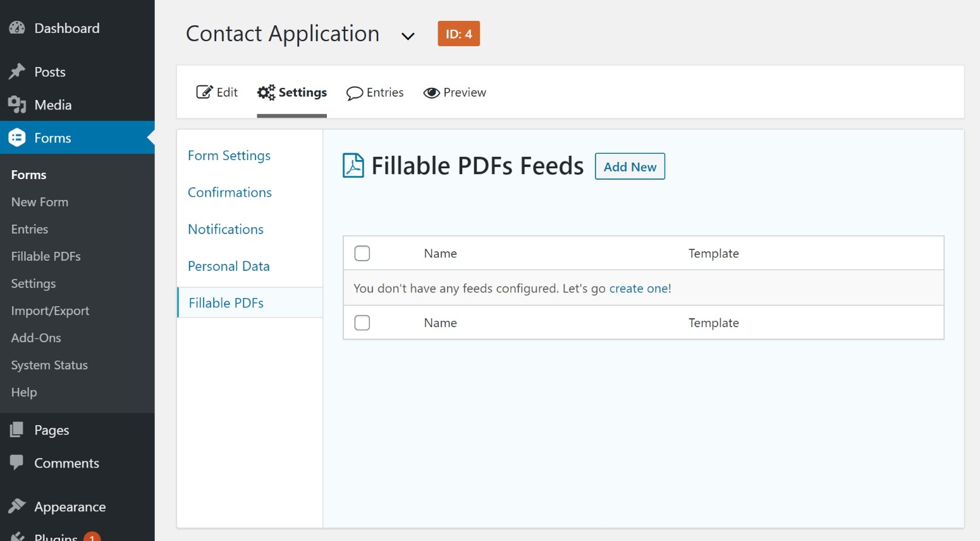
Task: Click the orange ID: 4 badge
Action: point(458,34)
